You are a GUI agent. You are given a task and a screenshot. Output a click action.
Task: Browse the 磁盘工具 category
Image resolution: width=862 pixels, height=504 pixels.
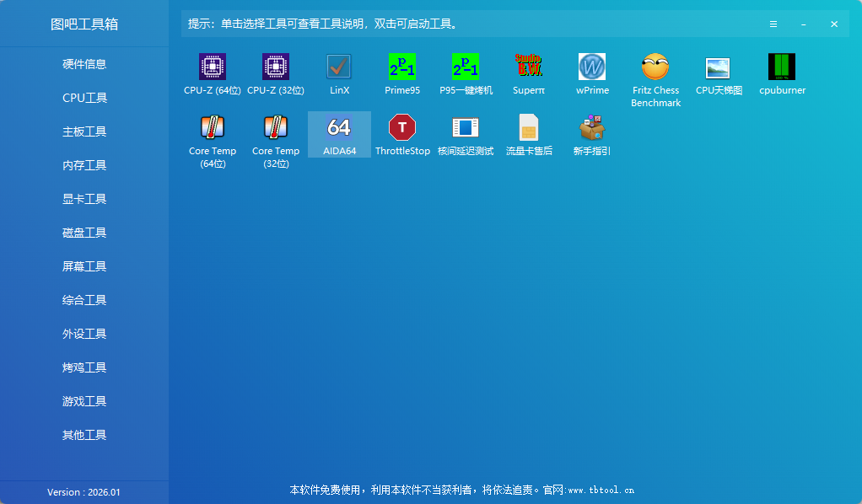click(84, 233)
